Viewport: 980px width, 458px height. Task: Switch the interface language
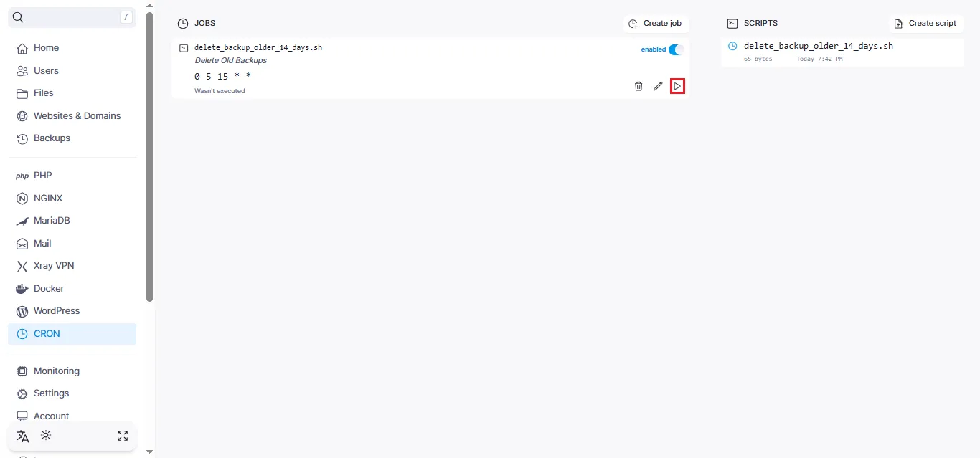point(23,436)
